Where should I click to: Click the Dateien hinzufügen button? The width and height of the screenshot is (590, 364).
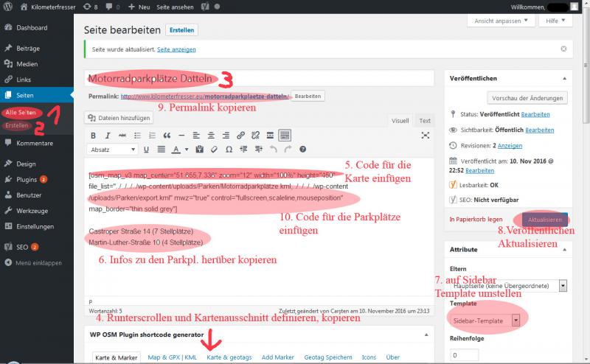(x=119, y=118)
